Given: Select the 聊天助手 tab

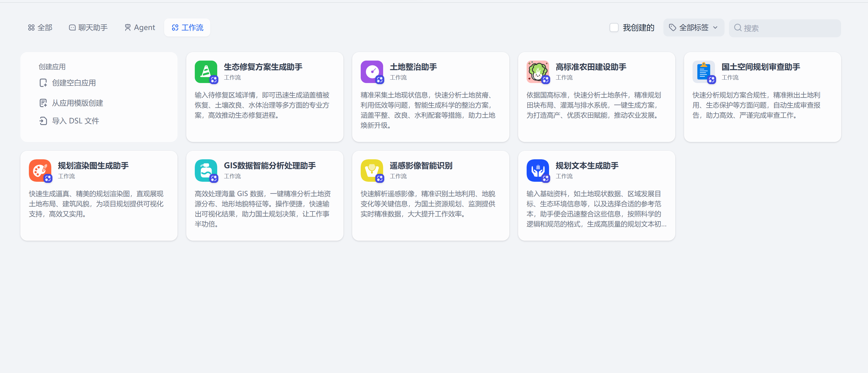Looking at the screenshot, I should pyautogui.click(x=88, y=28).
